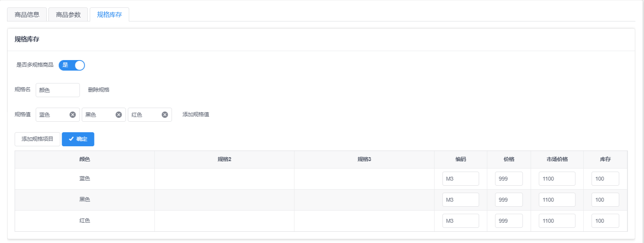Screen dimensions: 644x243
Task: Click the 蓝色 row 市场价格 field
Action: coord(557,179)
